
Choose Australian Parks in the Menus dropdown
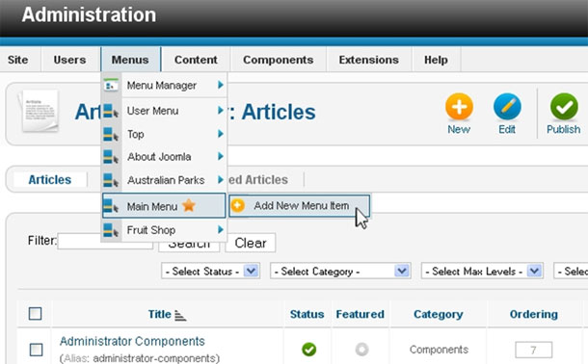[164, 180]
